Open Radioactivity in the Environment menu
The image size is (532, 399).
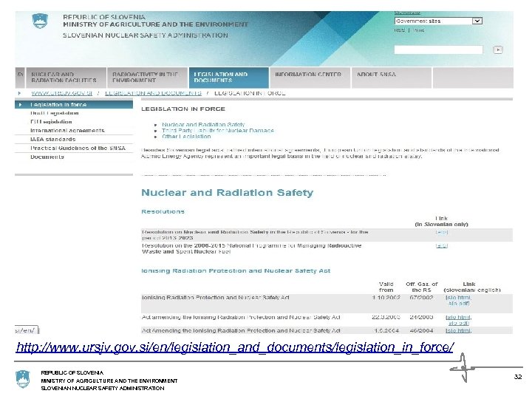click(x=147, y=78)
